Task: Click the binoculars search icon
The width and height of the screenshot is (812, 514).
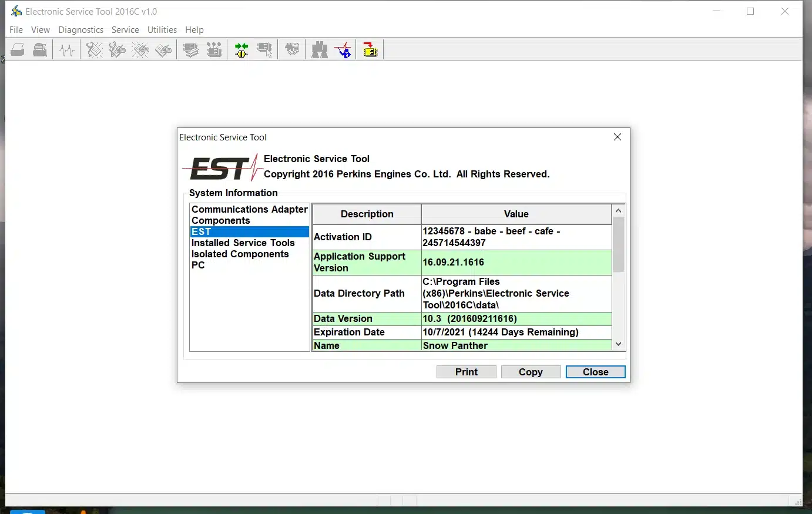Action: click(320, 50)
